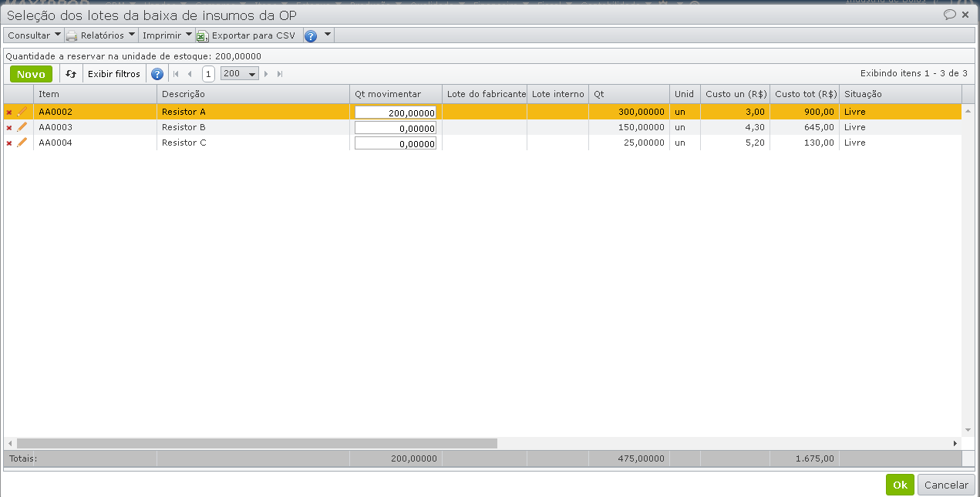Go to previous page of results
Image resolution: width=980 pixels, height=497 pixels.
[x=189, y=74]
